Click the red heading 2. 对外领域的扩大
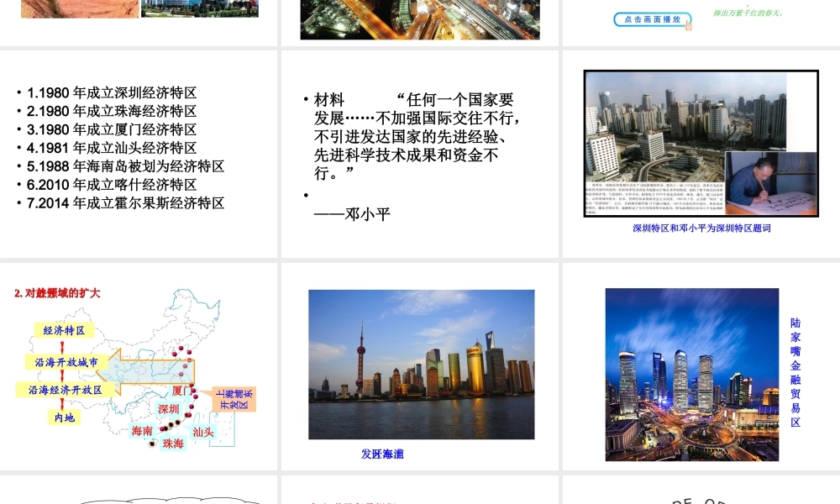Screen dimensions: 840x504 pyautogui.click(x=57, y=293)
